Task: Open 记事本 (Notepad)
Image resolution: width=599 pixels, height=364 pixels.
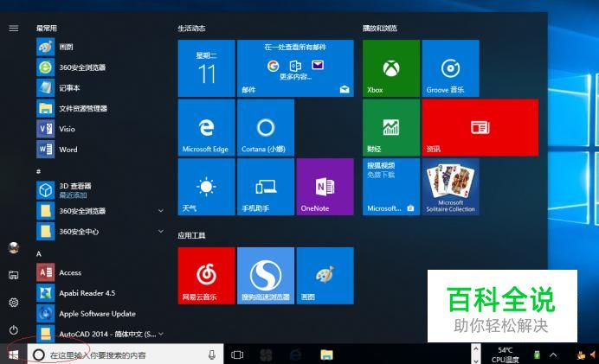Action: [100, 88]
